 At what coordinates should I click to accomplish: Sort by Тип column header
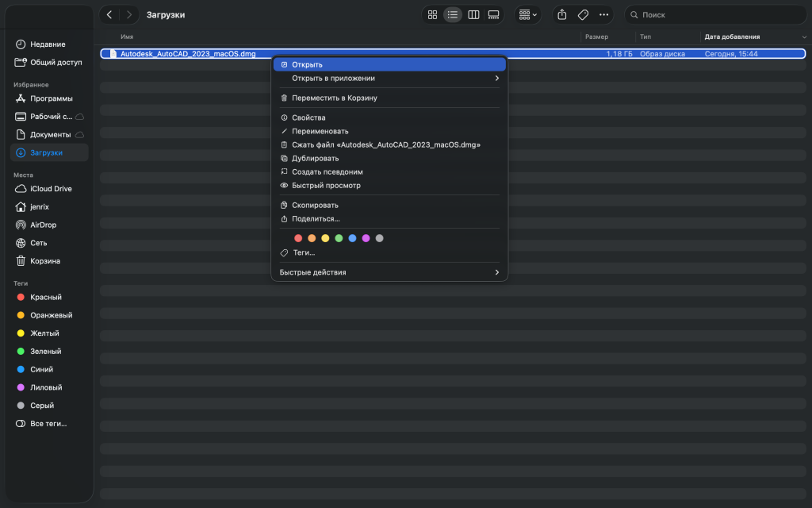[x=645, y=37]
